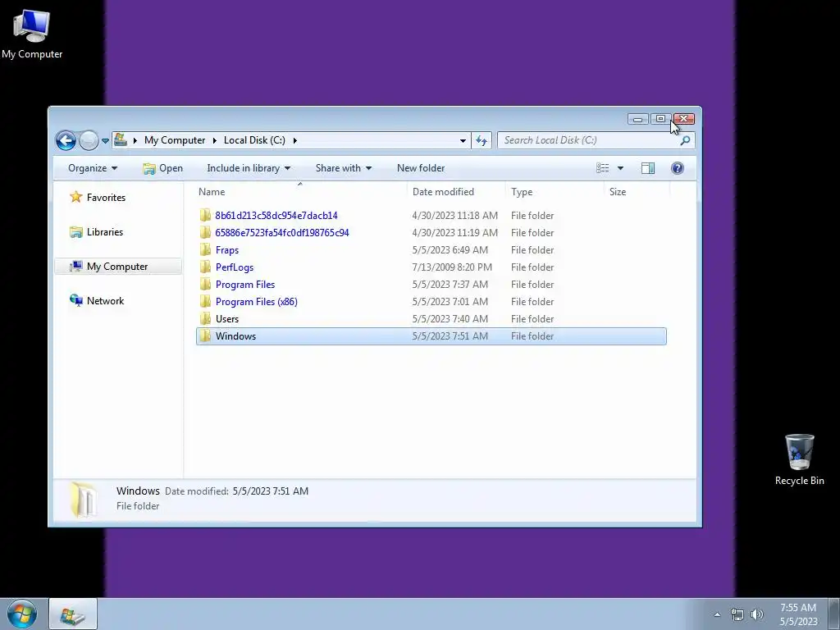Toggle the preview pane
The width and height of the screenshot is (840, 630).
pos(648,168)
